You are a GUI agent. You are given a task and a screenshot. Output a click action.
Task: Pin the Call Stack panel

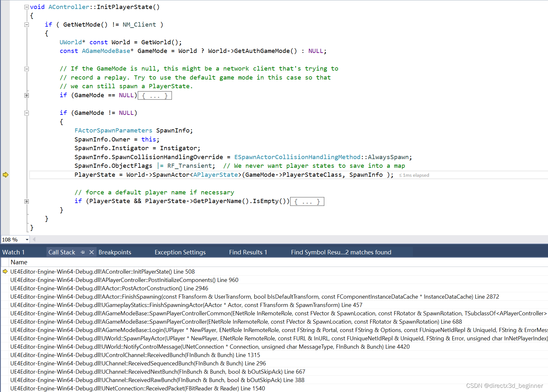click(x=83, y=252)
